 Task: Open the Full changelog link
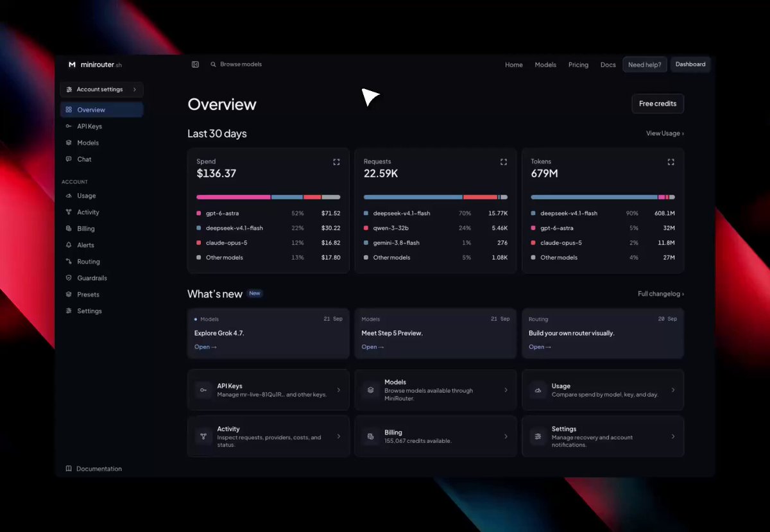661,294
